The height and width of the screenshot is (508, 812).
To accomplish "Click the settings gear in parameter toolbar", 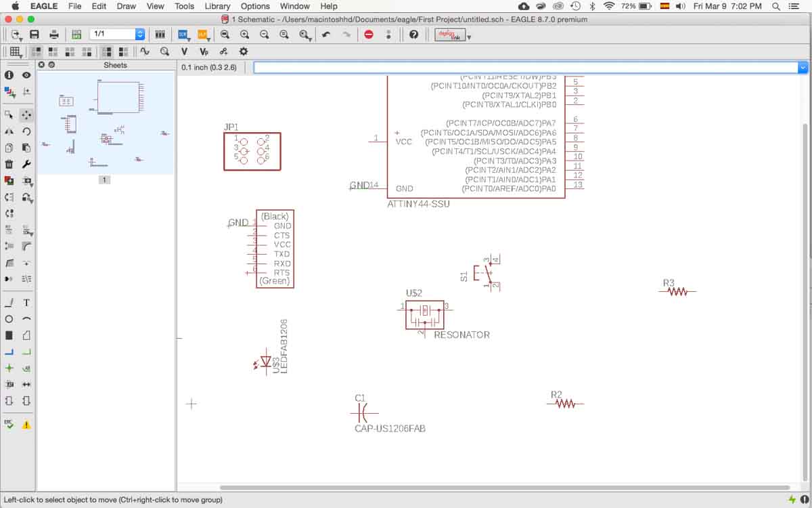I will [x=244, y=51].
